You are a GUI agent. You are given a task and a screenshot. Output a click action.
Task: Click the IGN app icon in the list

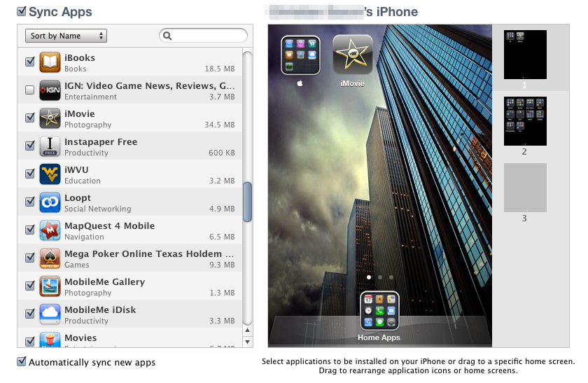tap(50, 90)
